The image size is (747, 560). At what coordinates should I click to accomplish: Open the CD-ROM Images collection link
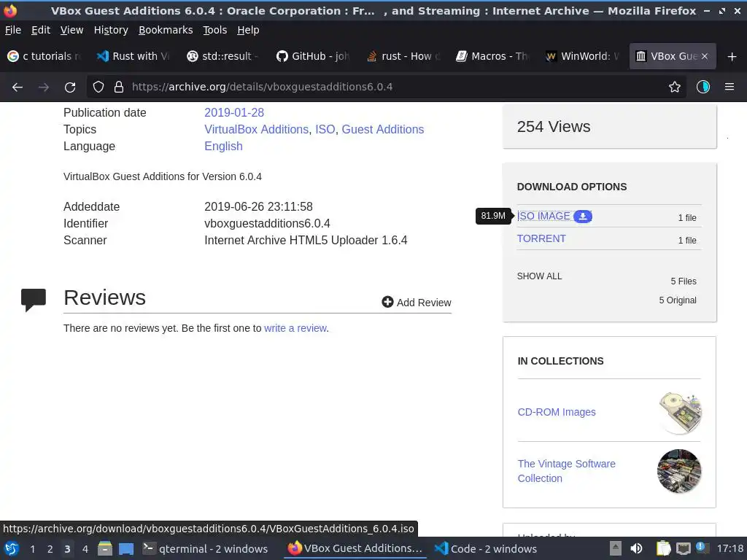[x=557, y=412]
